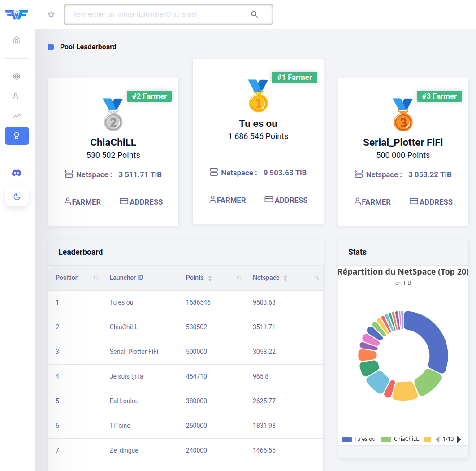
Task: Select the leaderboard award icon in sidebar
Action: tap(17, 136)
